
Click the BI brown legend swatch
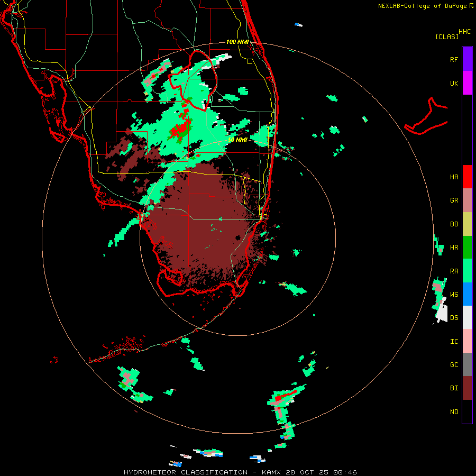467,388
